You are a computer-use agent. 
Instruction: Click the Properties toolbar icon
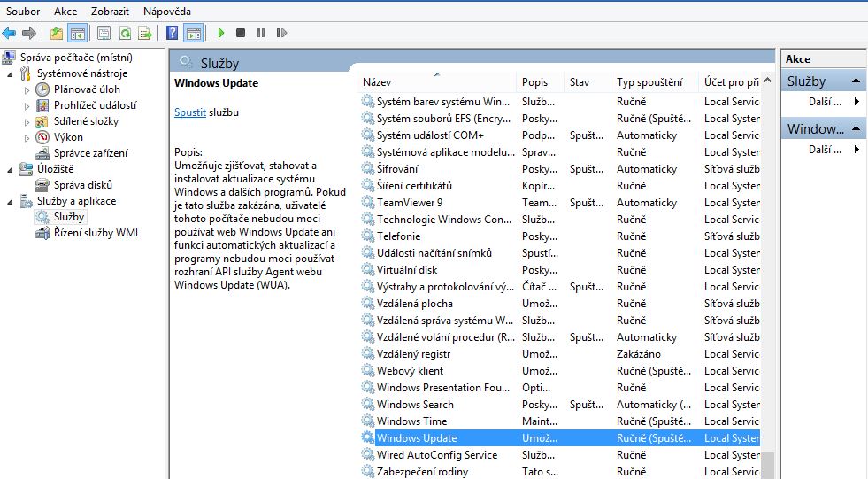pos(104,33)
